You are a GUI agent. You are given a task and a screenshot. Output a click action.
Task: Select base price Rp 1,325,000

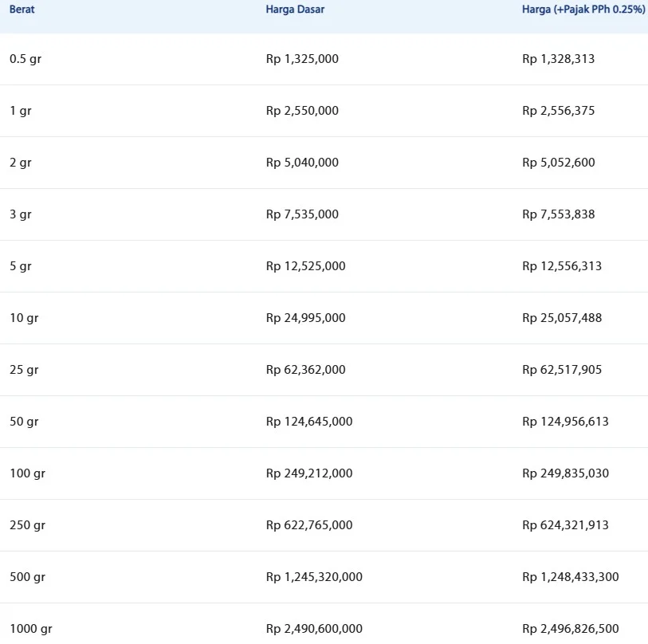tap(302, 59)
